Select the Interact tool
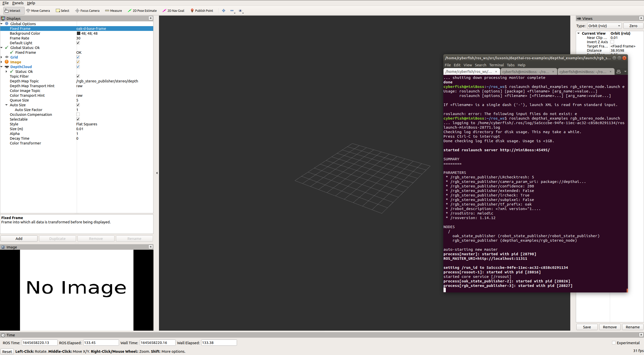Image resolution: width=644 pixels, height=355 pixels. pyautogui.click(x=13, y=11)
